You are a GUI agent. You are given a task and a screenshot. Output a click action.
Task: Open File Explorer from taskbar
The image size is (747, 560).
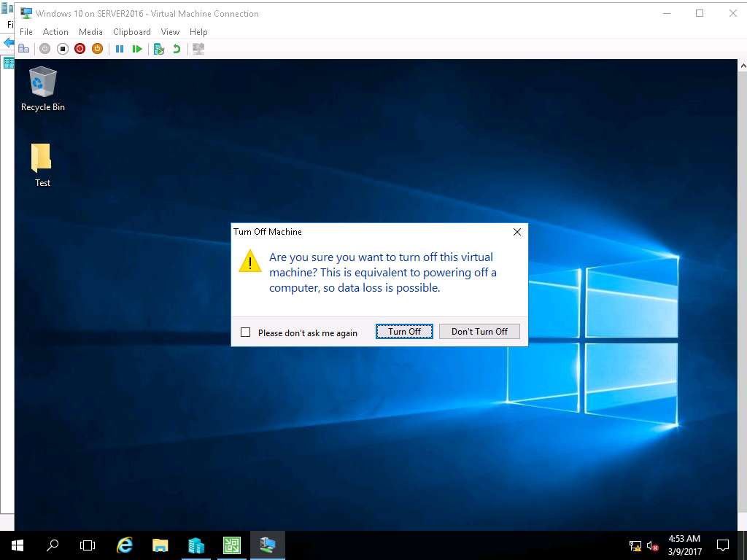(160, 545)
